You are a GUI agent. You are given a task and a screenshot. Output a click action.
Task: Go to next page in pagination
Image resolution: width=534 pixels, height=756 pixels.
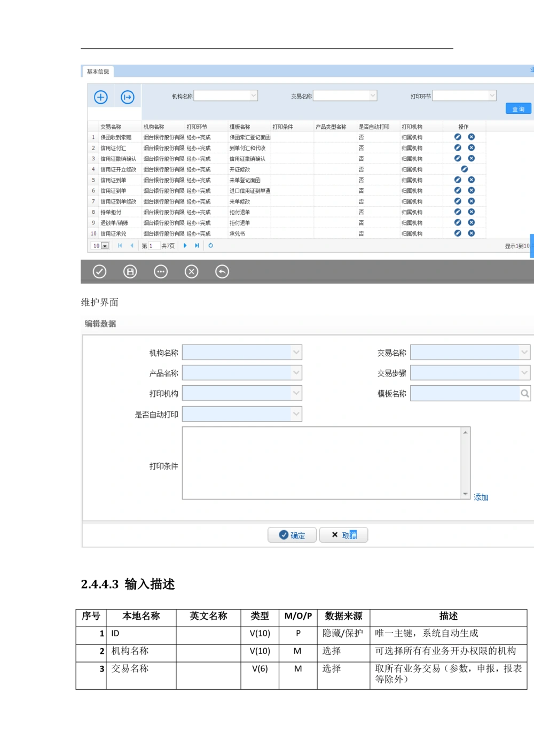(x=185, y=246)
